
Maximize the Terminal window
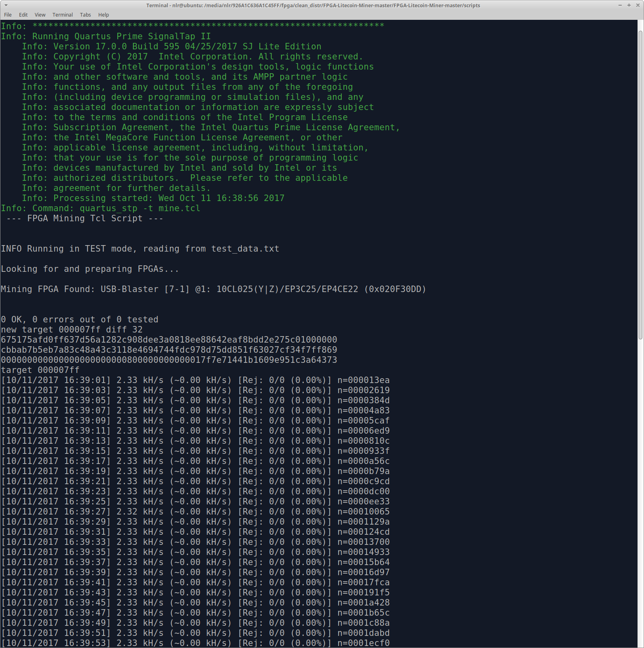coord(629,5)
